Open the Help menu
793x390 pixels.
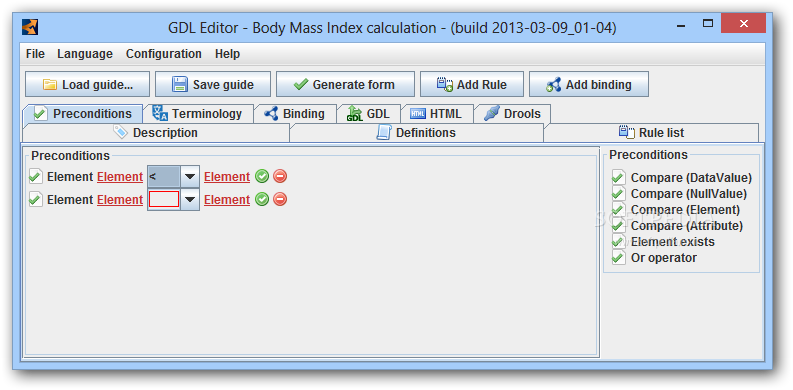[228, 54]
